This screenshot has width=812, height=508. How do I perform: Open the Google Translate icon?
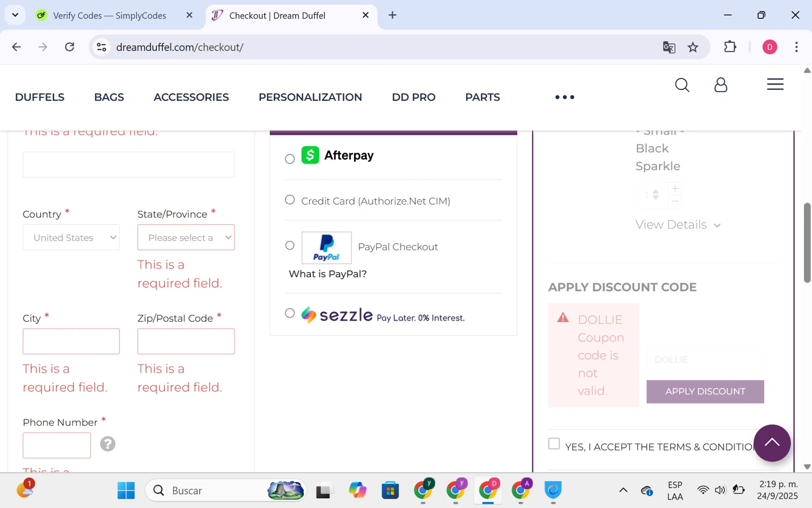[669, 47]
